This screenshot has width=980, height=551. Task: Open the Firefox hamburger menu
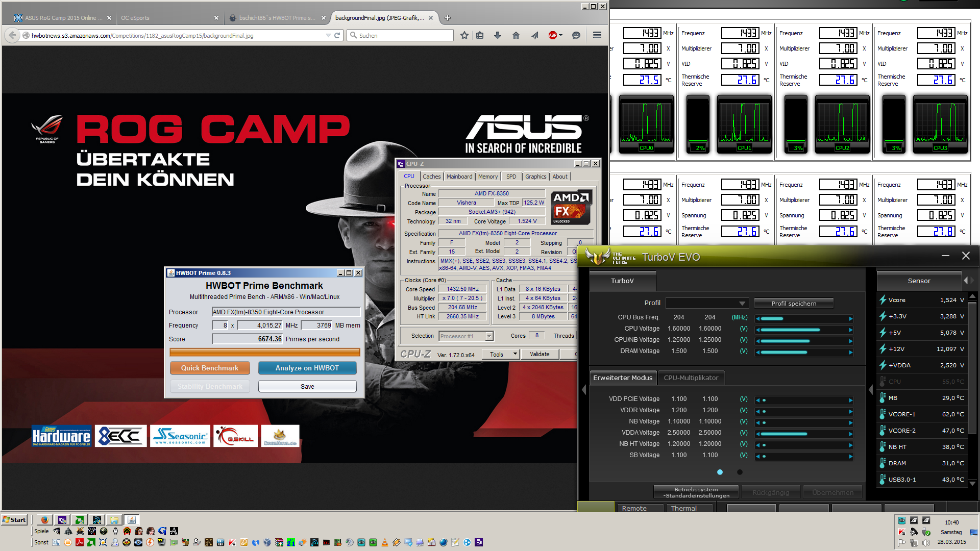point(597,35)
